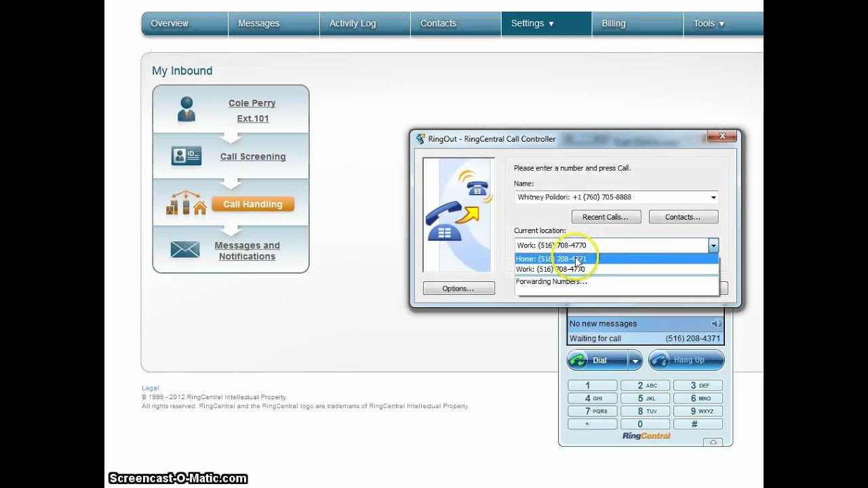Open the Cole Perry link

pyautogui.click(x=252, y=103)
